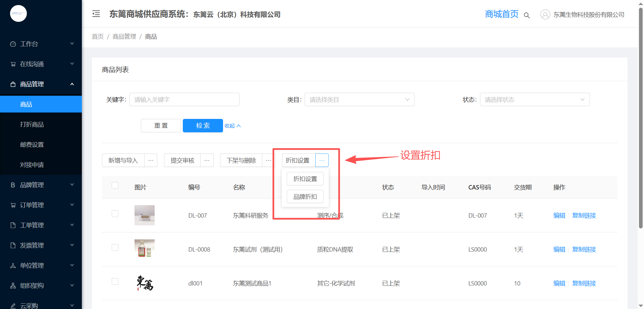Click the page vertical scrollbar
Viewport: 644px width, 309px height.
tap(641, 118)
